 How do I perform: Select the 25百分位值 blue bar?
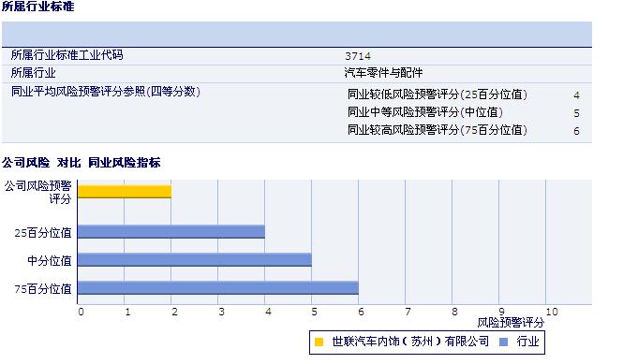[x=171, y=232]
